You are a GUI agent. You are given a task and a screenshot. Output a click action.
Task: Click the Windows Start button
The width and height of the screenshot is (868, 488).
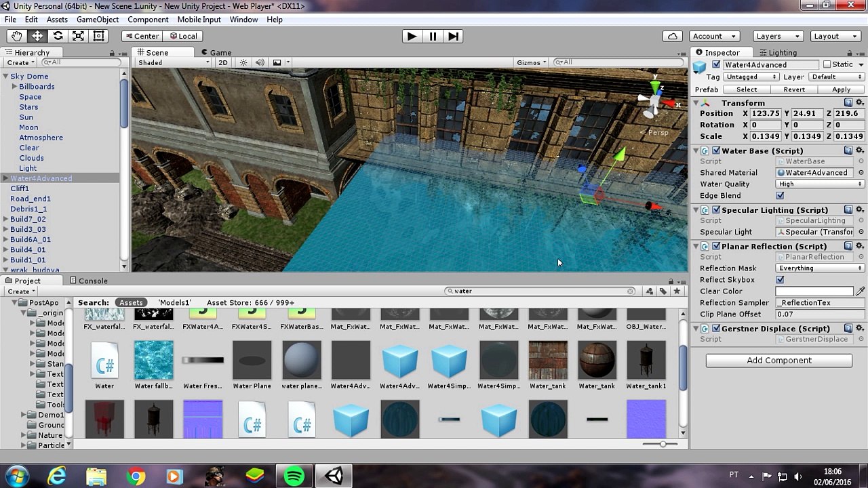[16, 476]
